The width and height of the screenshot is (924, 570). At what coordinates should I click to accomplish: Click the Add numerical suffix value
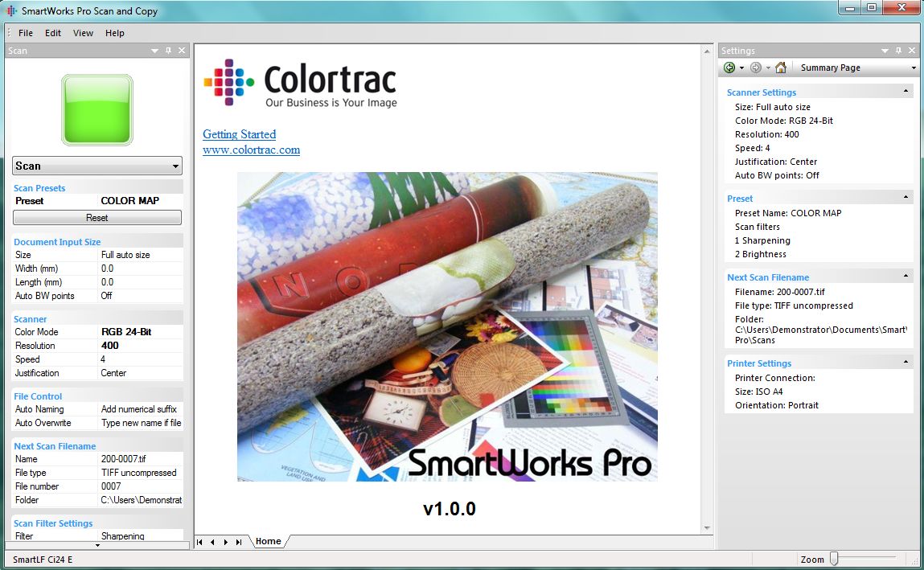[139, 409]
